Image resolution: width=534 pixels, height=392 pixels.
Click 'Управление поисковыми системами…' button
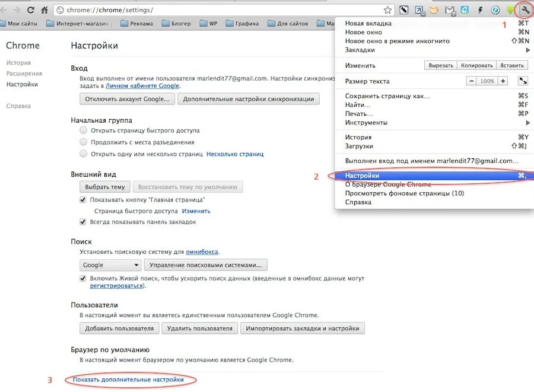click(206, 264)
